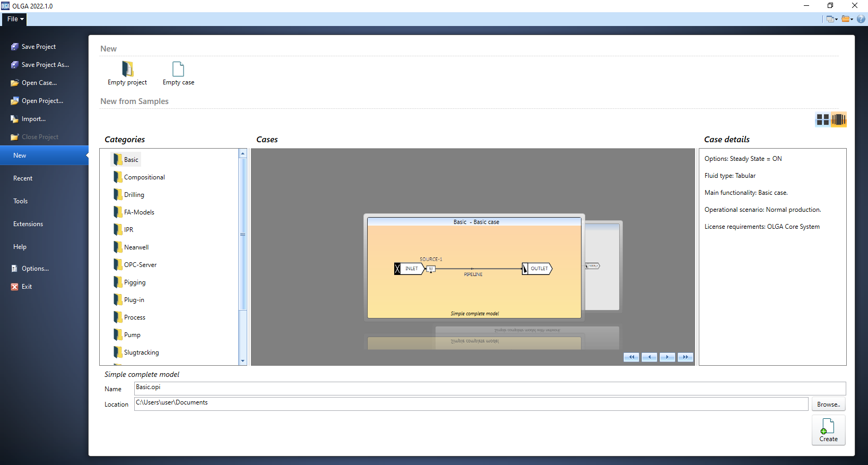Screen dimensions: 868x465
Task: Jump to the first sample case
Action: pos(631,357)
